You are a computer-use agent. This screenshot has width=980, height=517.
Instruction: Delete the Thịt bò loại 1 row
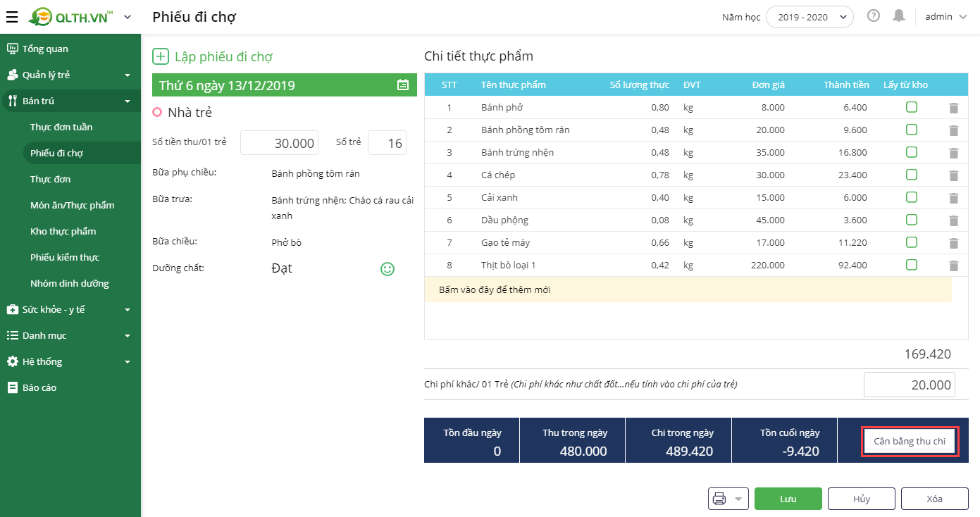pos(953,266)
